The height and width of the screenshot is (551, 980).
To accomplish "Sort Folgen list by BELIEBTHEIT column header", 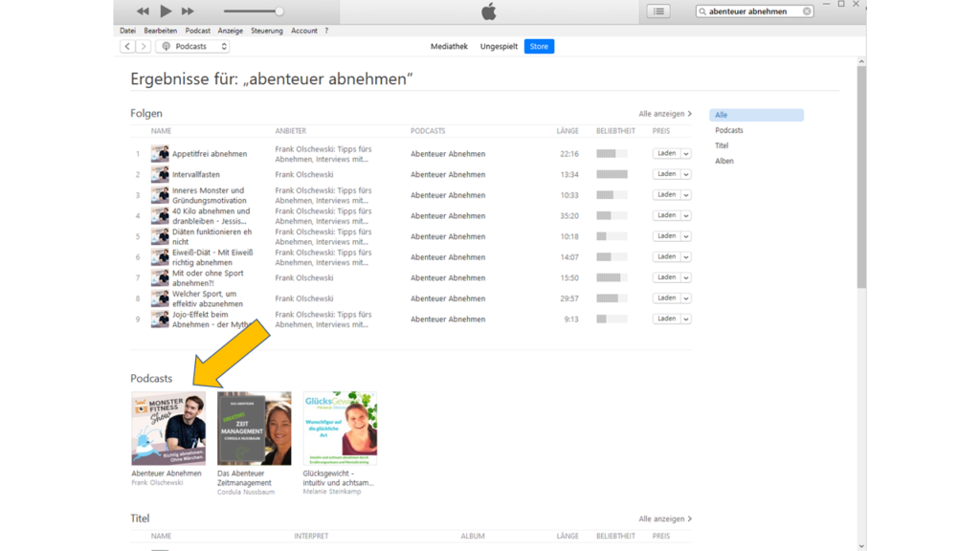I will [615, 131].
